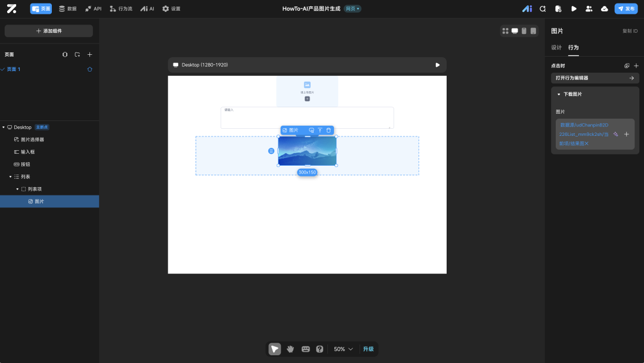Select the hand pan tool
Viewport: 644px width, 363px height.
pos(290,349)
